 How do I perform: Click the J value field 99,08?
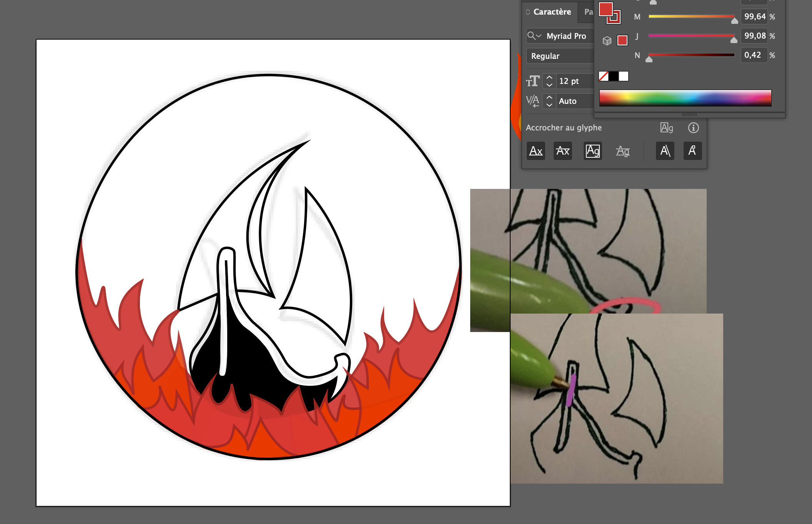click(754, 36)
